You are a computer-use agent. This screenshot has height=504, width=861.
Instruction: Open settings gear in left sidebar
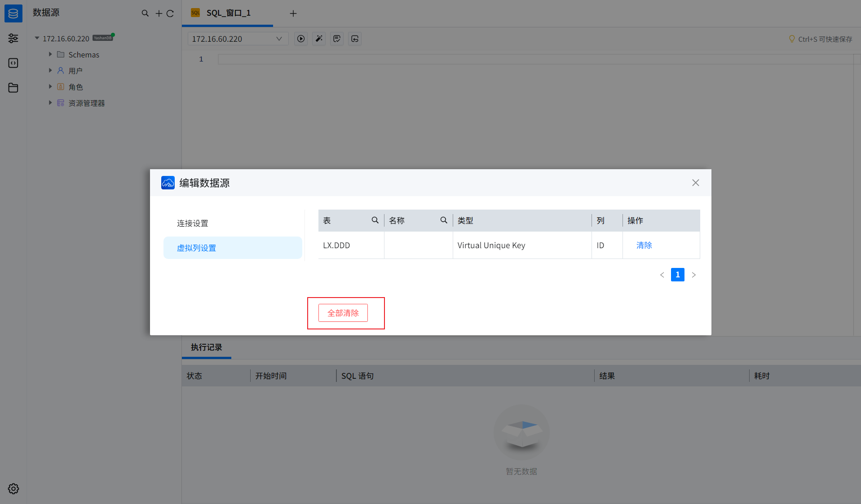pyautogui.click(x=13, y=489)
